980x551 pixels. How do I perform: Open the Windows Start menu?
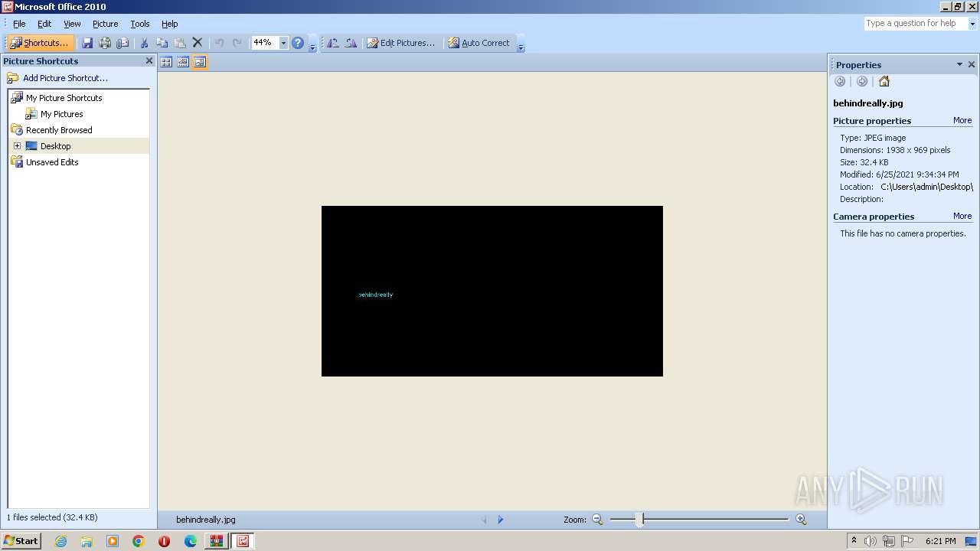click(x=21, y=540)
